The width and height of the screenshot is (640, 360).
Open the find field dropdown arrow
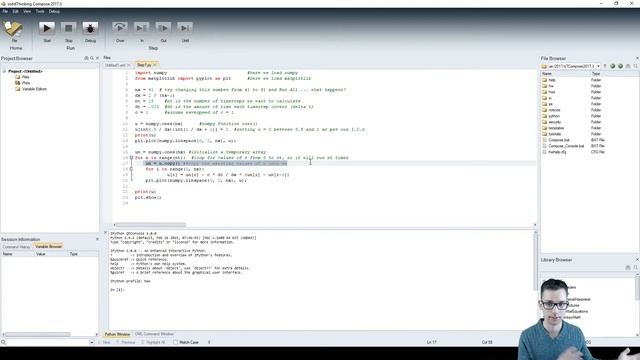click(x=91, y=342)
